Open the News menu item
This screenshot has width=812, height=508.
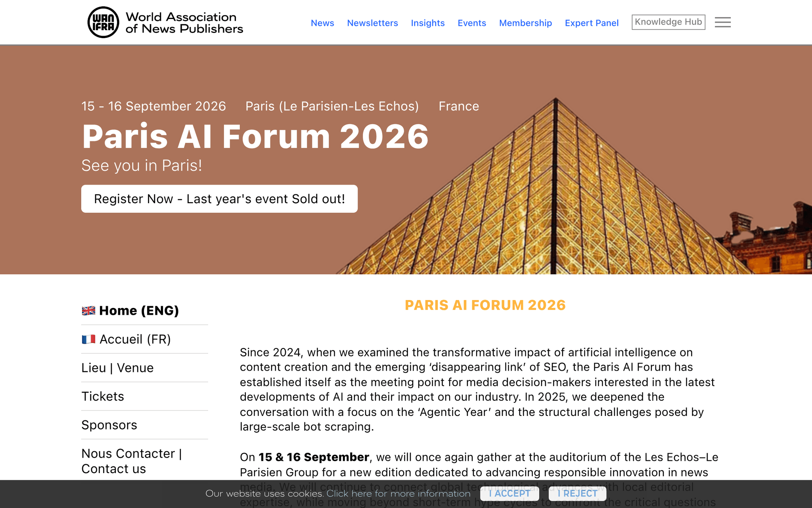tap(322, 23)
